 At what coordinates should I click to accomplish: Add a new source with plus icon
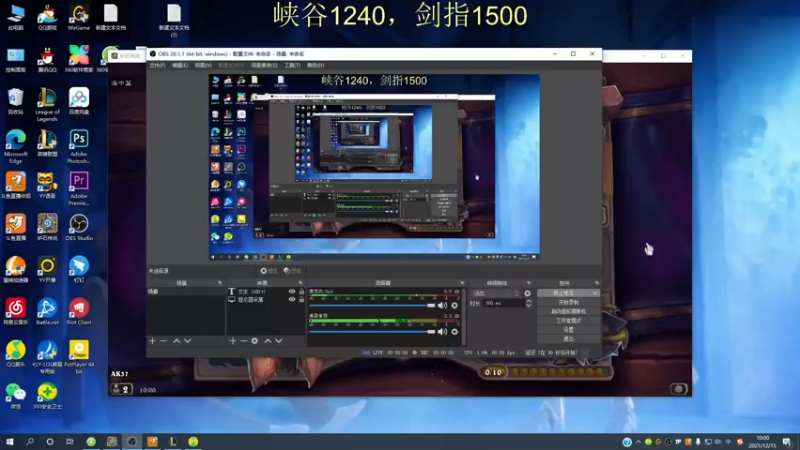click(233, 341)
